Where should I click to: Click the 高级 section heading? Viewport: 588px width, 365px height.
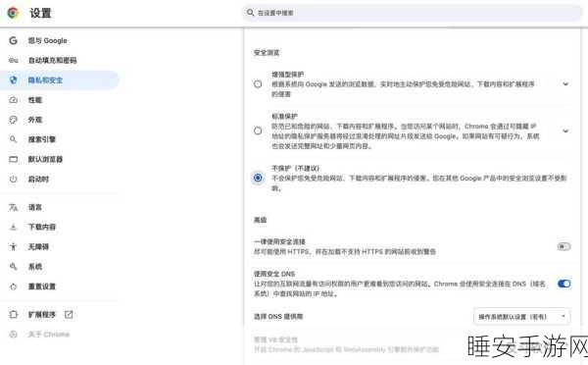pyautogui.click(x=261, y=220)
